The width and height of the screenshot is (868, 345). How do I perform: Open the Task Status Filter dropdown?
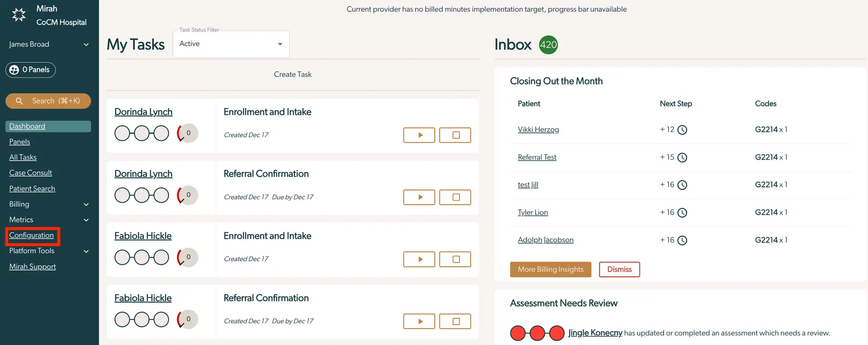pos(231,44)
